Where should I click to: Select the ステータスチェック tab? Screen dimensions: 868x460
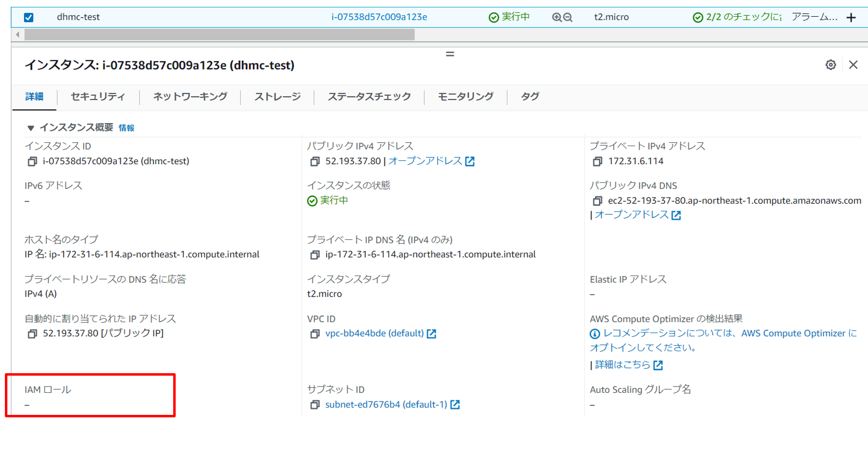[369, 97]
